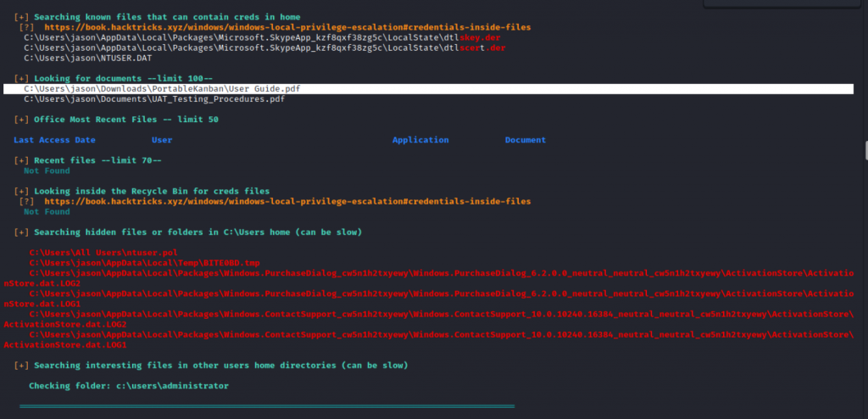Click the Document column header

(526, 140)
